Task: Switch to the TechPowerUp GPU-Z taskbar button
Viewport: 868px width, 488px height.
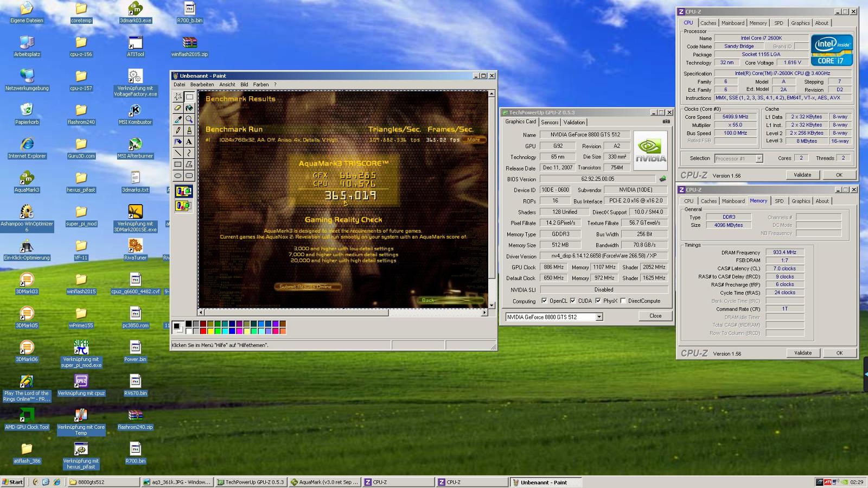Action: (251, 482)
